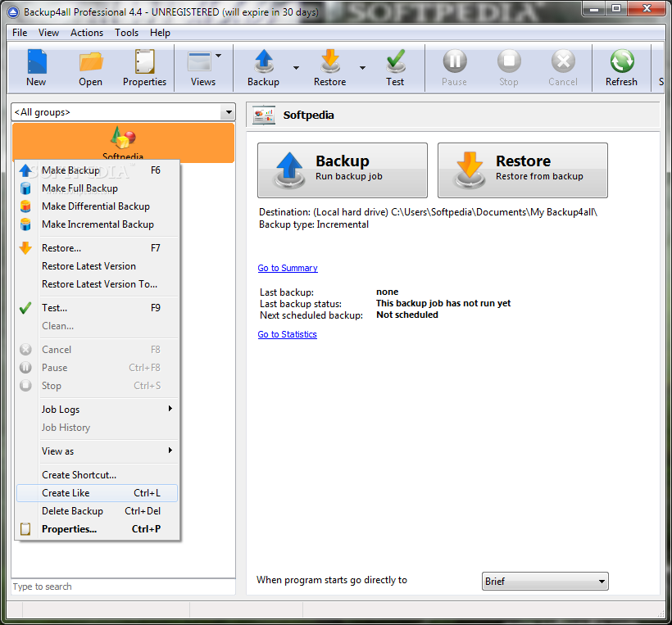The image size is (672, 625).
Task: Click 'This backup job has not run yet' text
Action: 443,303
